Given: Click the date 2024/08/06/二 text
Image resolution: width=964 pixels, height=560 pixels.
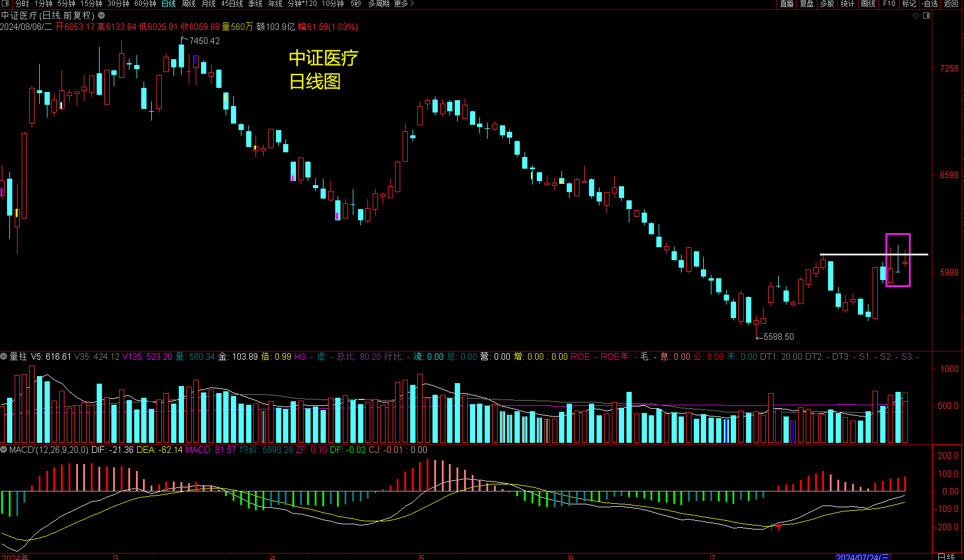Looking at the screenshot, I should click(26, 27).
